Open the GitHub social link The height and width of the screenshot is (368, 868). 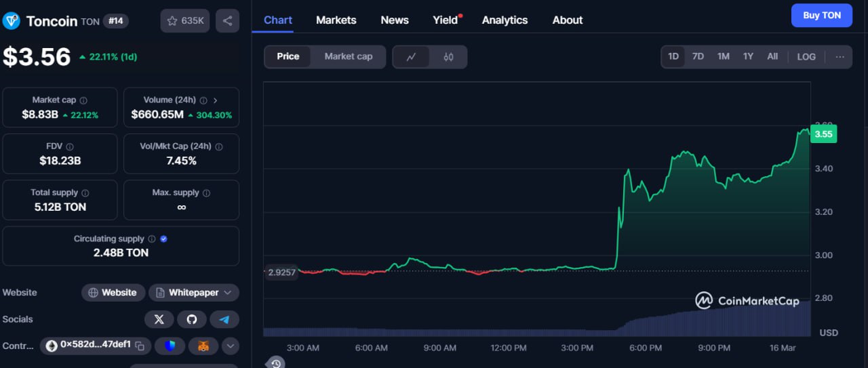coord(192,319)
